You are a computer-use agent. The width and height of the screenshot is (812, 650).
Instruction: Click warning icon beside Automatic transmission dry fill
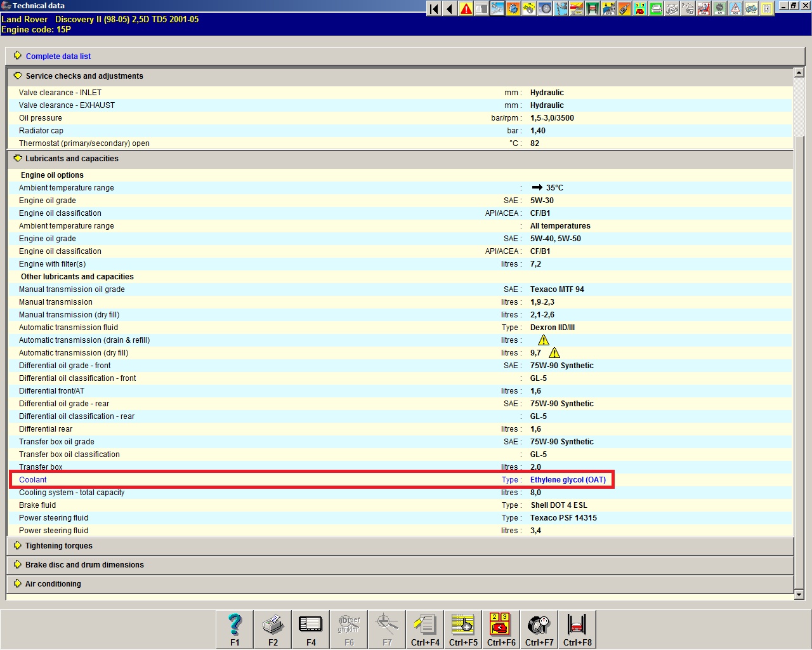(554, 353)
